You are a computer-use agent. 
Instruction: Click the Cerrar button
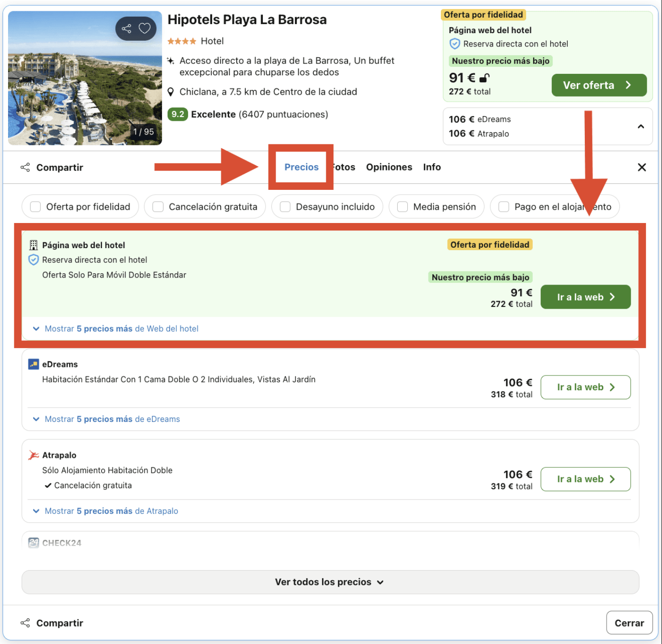tap(629, 623)
